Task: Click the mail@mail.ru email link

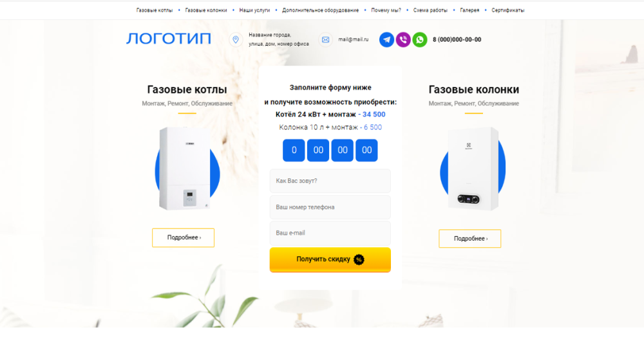Action: coord(353,40)
